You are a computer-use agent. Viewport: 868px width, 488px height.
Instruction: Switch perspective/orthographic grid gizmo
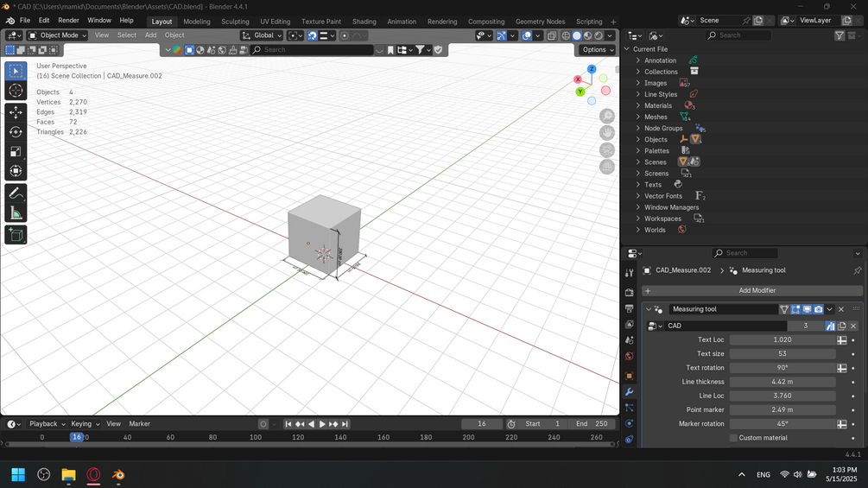(x=607, y=166)
